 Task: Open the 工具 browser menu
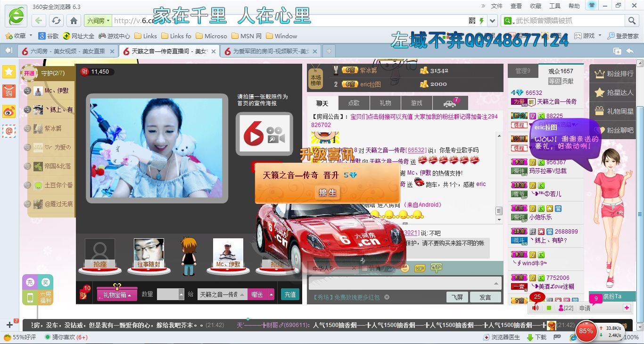555,6
